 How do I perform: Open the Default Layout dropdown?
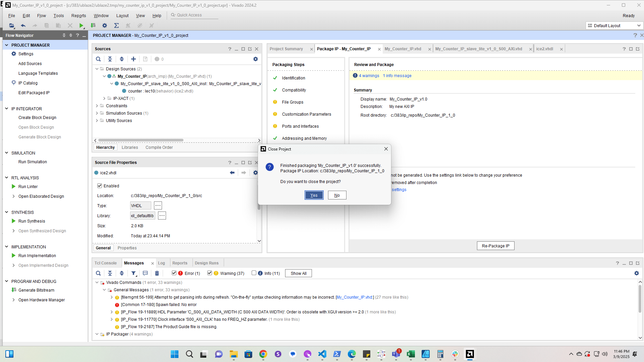(x=614, y=25)
